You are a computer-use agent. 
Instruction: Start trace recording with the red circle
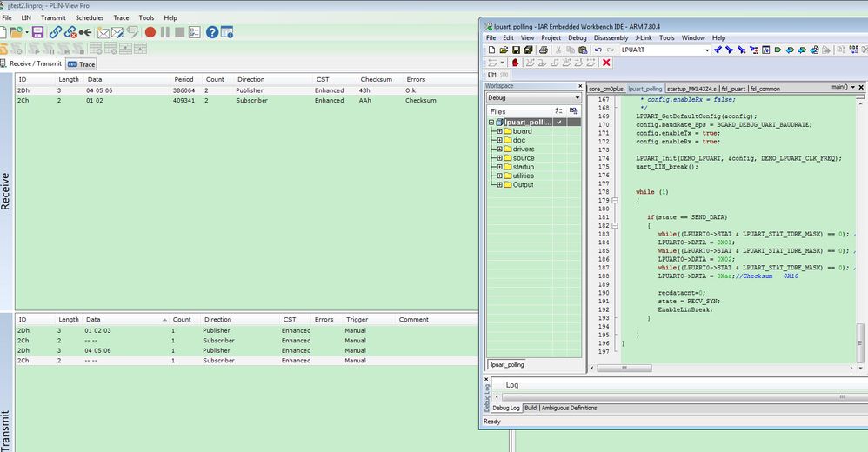pyautogui.click(x=150, y=32)
